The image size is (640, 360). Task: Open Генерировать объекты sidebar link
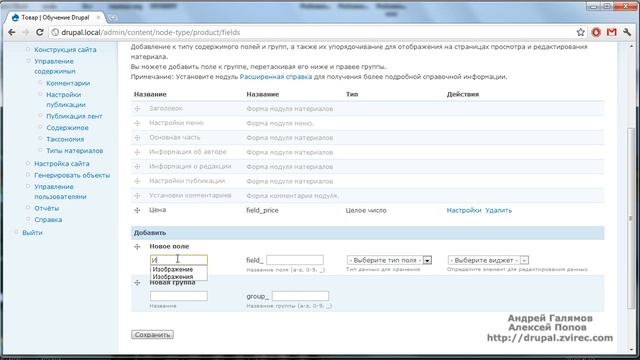(72, 175)
